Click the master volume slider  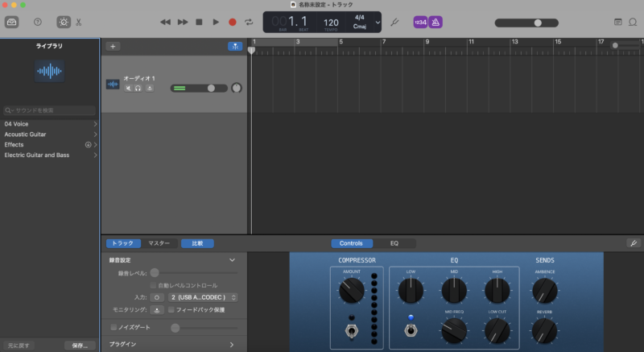[x=537, y=23]
